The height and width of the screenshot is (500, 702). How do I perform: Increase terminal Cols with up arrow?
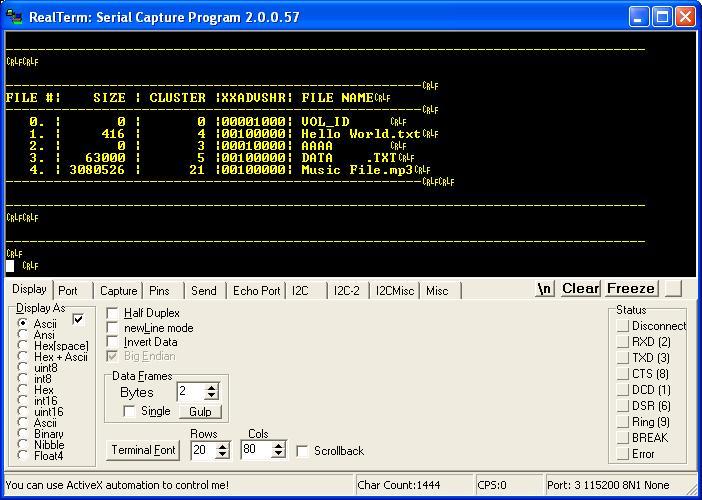(278, 446)
